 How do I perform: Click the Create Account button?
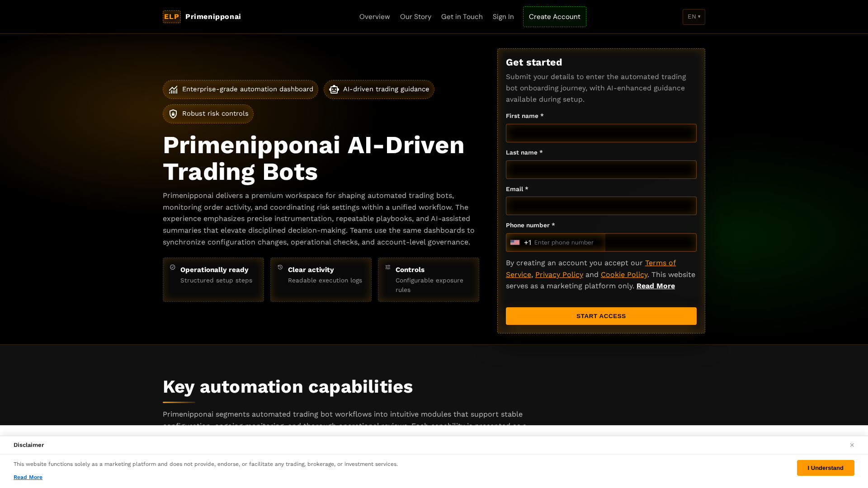pos(554,17)
